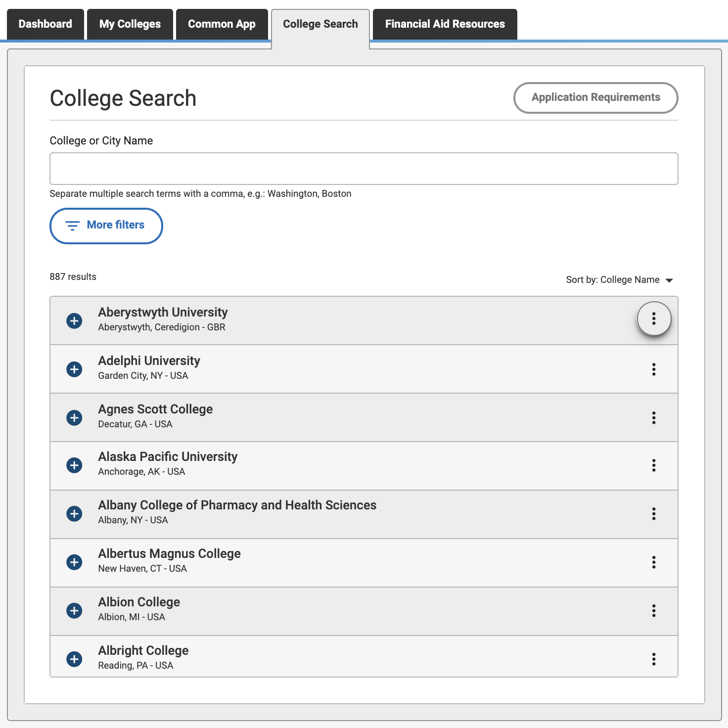
Task: Click the College or City Name search field
Action: coord(364,168)
